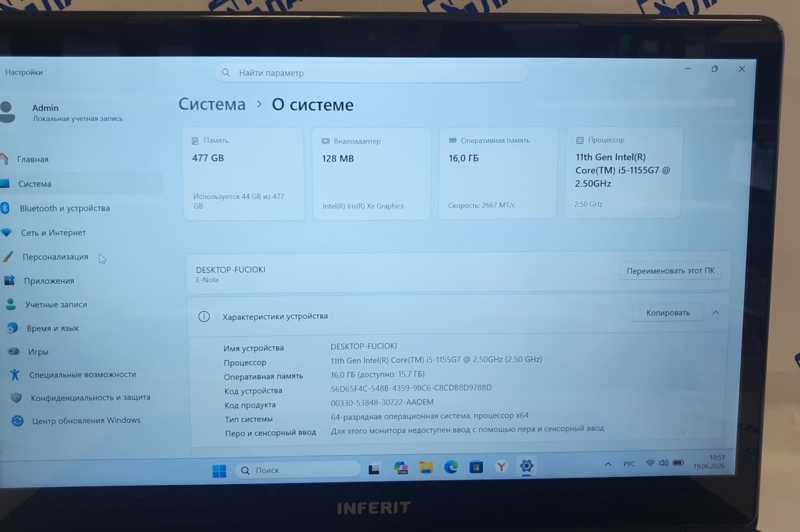Open the Wi-Fi network flyout

[x=650, y=463]
